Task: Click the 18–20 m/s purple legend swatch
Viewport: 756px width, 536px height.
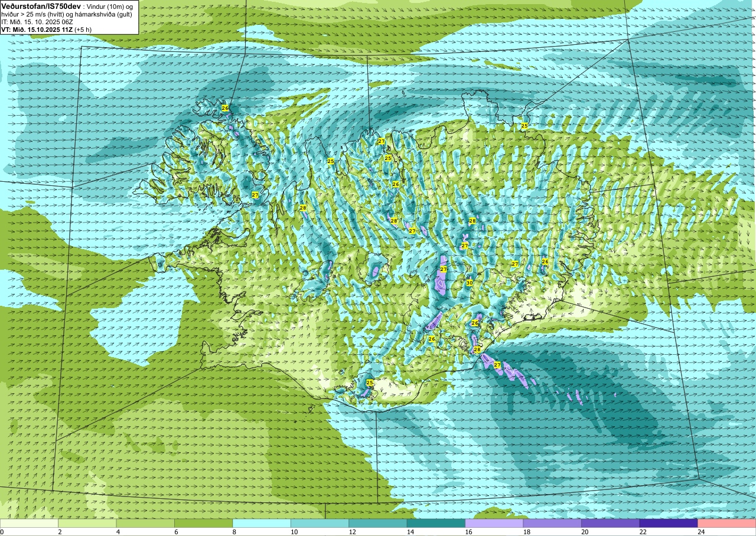Action: [552, 524]
